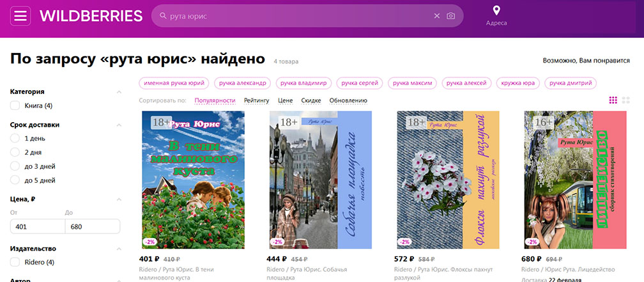Image resolution: width=644 pixels, height=282 pixels.
Task: Switch to small grid view
Action: (613, 100)
